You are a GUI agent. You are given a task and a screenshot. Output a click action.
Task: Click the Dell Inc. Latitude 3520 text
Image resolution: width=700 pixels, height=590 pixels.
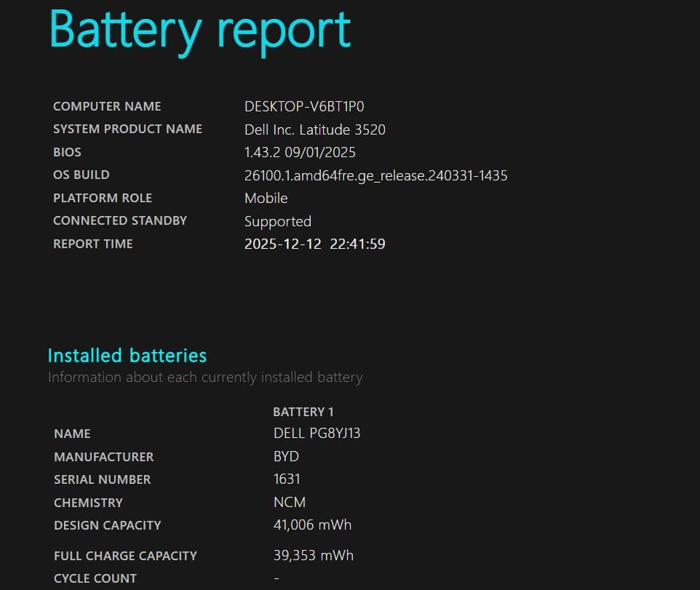point(314,129)
